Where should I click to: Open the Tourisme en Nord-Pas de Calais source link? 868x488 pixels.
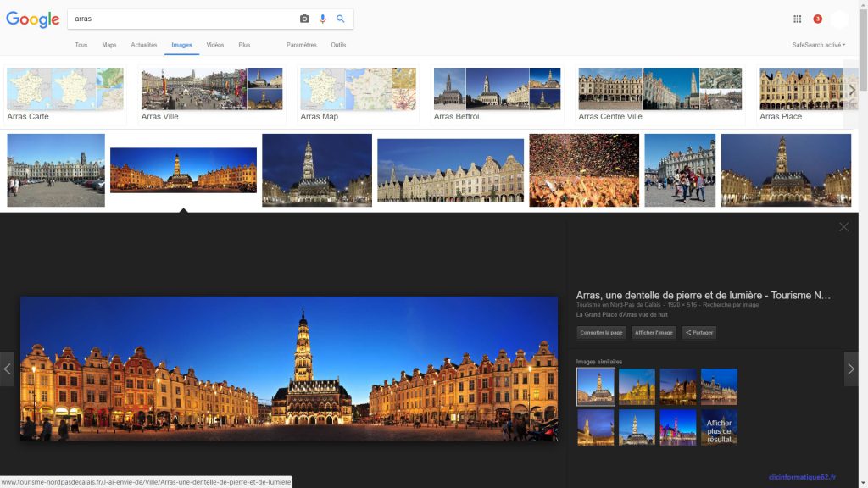click(618, 305)
